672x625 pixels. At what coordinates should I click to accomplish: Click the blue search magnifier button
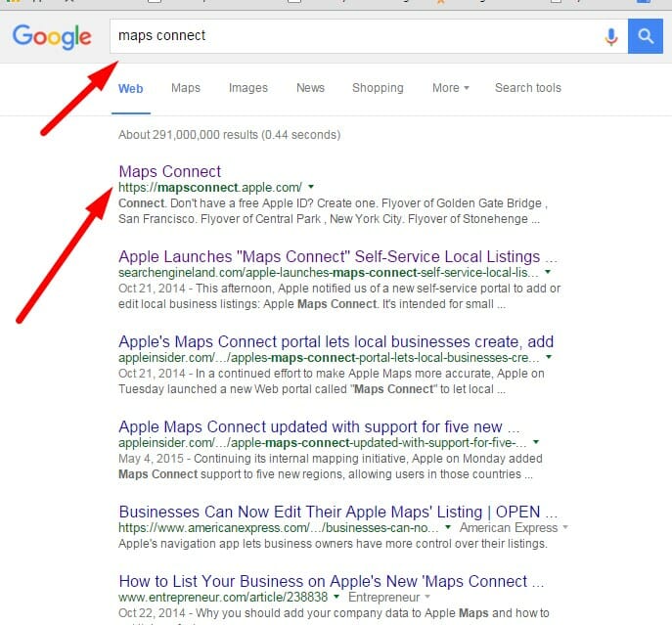[645, 36]
